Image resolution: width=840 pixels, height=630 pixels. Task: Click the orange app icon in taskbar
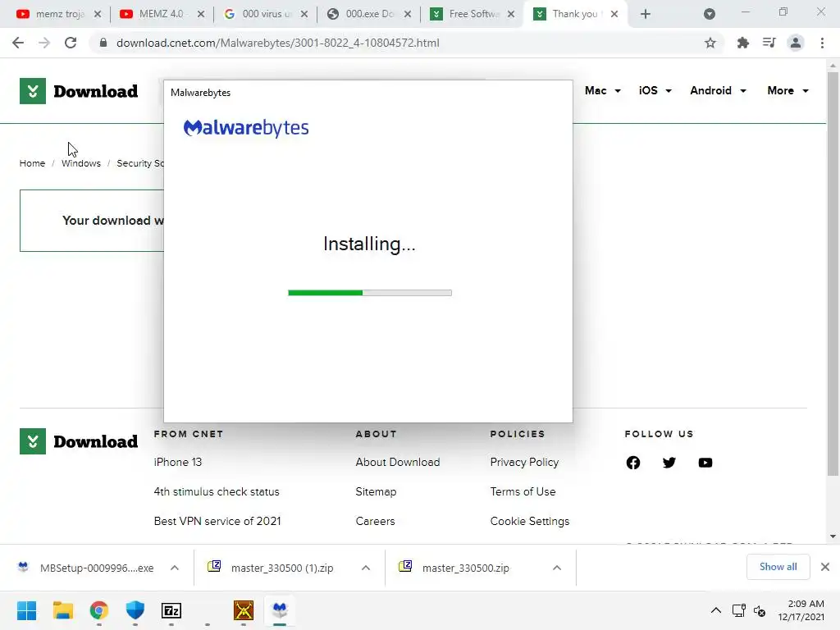click(244, 610)
